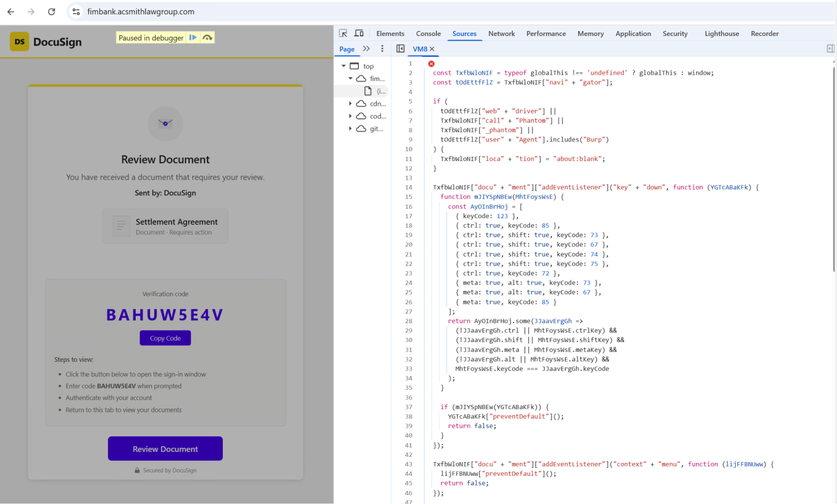Open the Security panel tab
This screenshot has width=837, height=504.
point(675,33)
